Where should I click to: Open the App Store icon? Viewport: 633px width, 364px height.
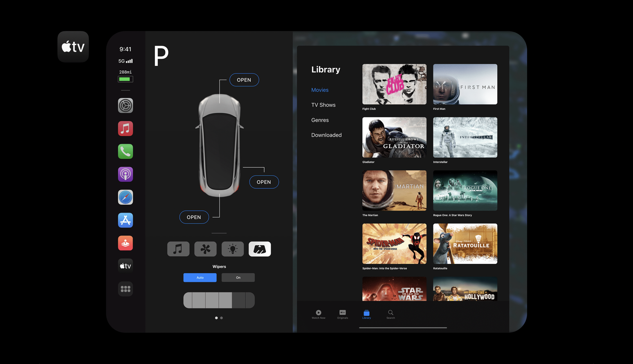(x=126, y=220)
